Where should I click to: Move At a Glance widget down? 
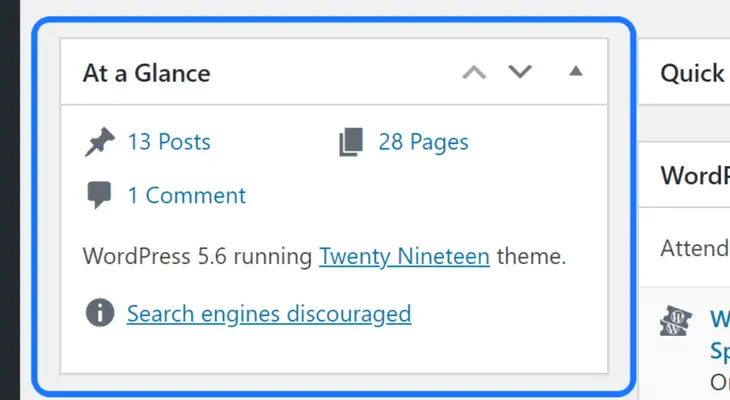point(519,72)
